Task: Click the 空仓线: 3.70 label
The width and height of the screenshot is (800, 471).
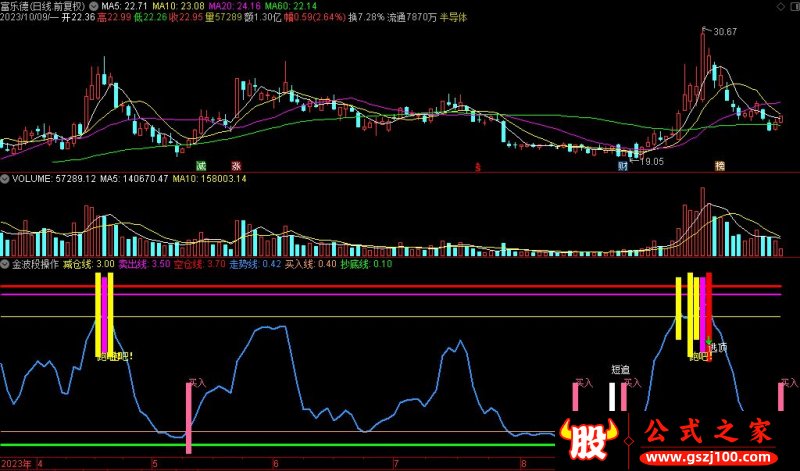Action: (x=199, y=264)
